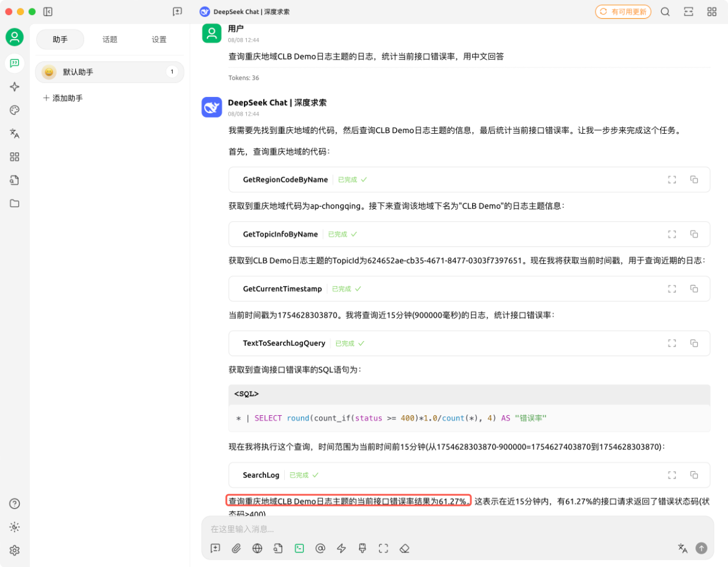The height and width of the screenshot is (567, 728).
Task: Copy the SearchLog result
Action: [x=694, y=475]
